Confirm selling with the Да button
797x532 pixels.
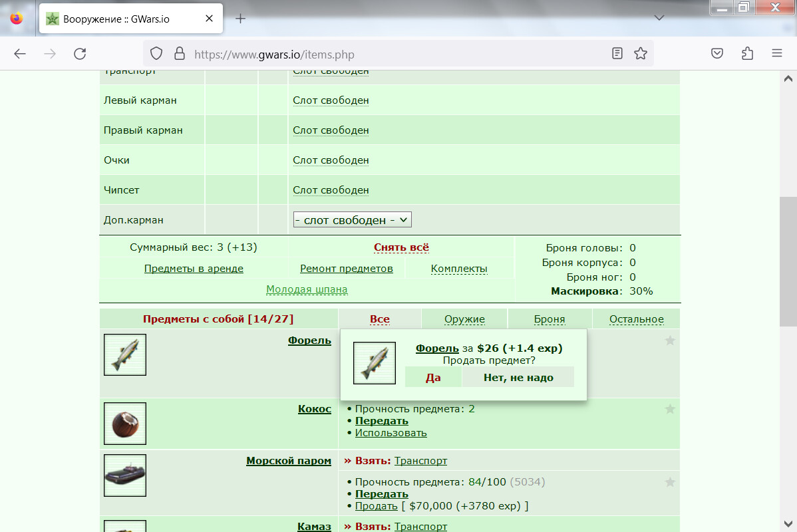point(433,377)
